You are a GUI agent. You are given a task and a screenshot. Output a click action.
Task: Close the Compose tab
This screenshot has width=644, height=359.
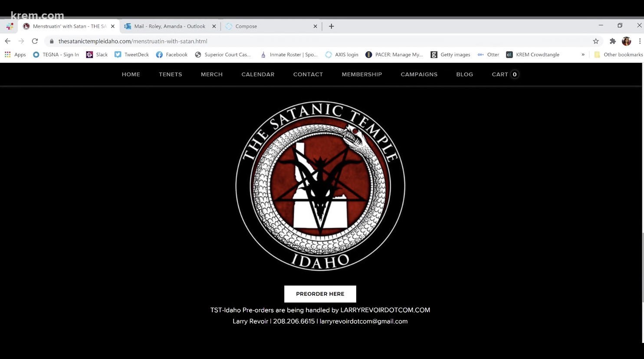click(315, 26)
